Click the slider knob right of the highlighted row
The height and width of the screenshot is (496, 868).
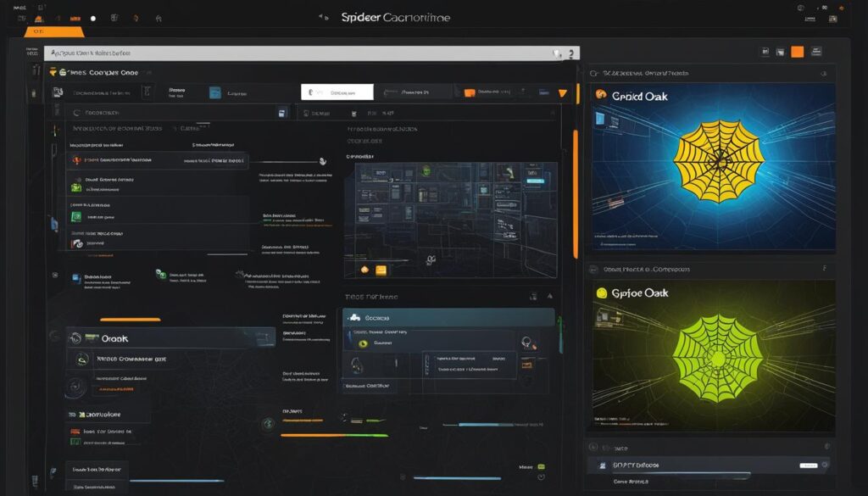(x=322, y=161)
